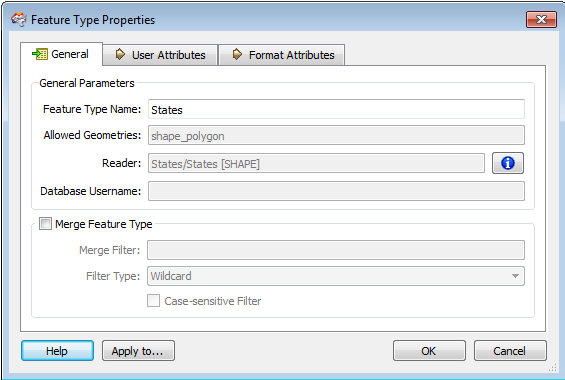Select the General tab
The height and width of the screenshot is (380, 565).
click(x=62, y=54)
